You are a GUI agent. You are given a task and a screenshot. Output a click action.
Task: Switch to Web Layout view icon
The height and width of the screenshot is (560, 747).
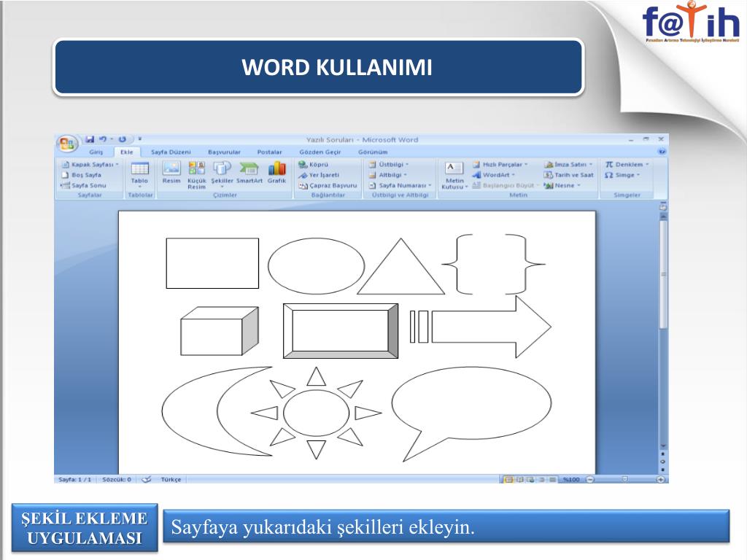tap(530, 480)
